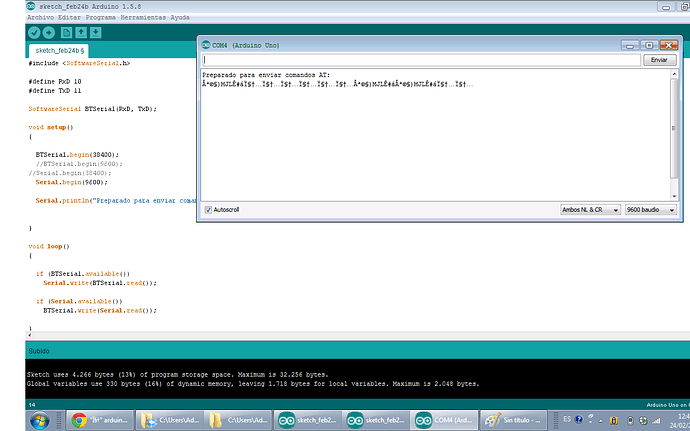Image resolution: width=690 pixels, height=431 pixels.
Task: Open the Windows Start button
Action: click(x=40, y=420)
